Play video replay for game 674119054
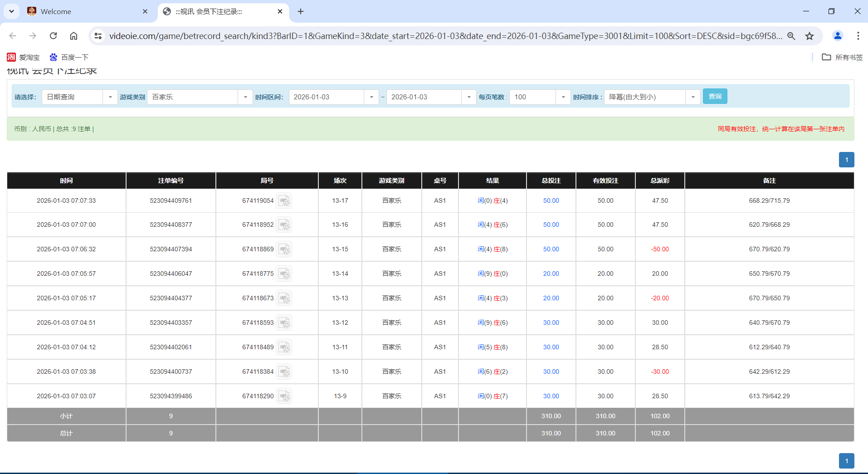 (x=284, y=200)
